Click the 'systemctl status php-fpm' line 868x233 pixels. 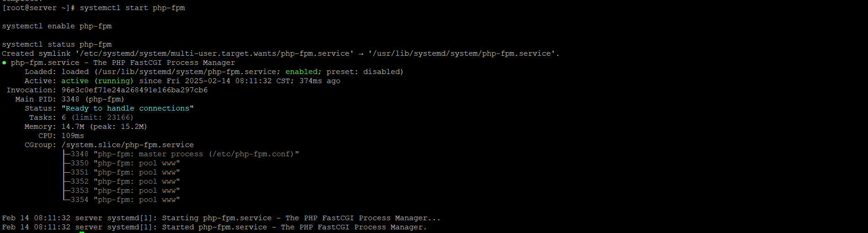coord(57,44)
